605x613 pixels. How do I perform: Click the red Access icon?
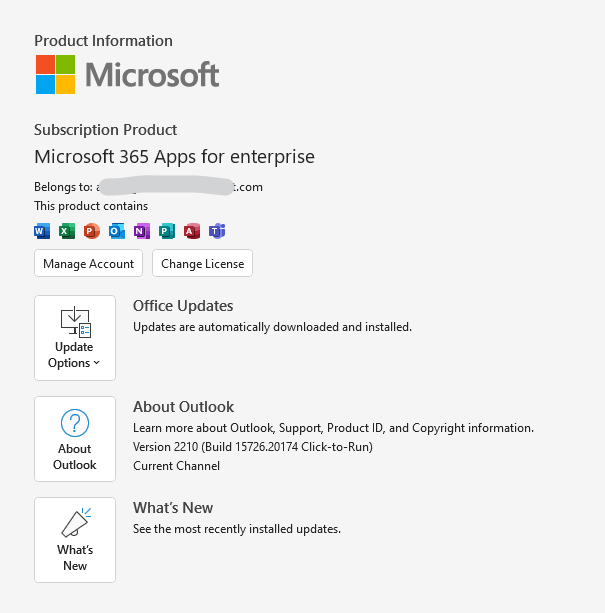192,231
